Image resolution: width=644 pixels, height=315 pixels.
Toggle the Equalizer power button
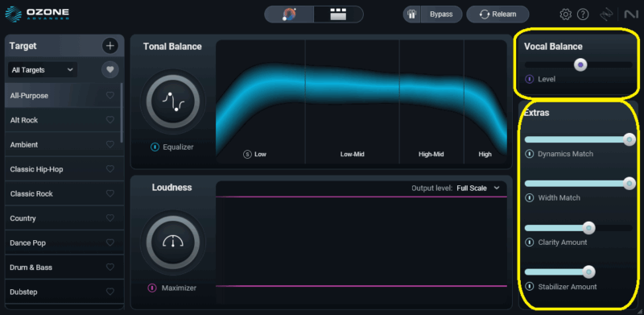pos(155,147)
